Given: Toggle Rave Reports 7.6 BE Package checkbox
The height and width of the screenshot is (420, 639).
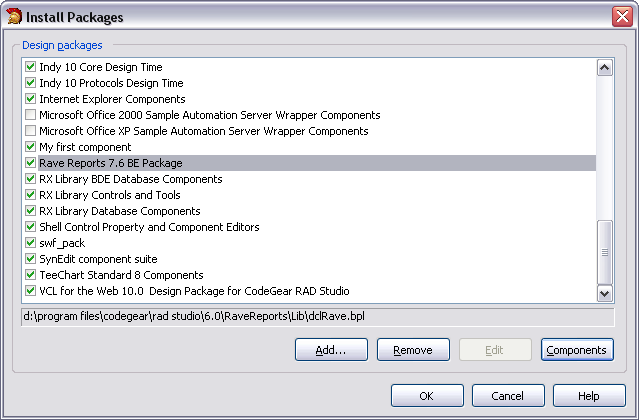Looking at the screenshot, I should (30, 163).
